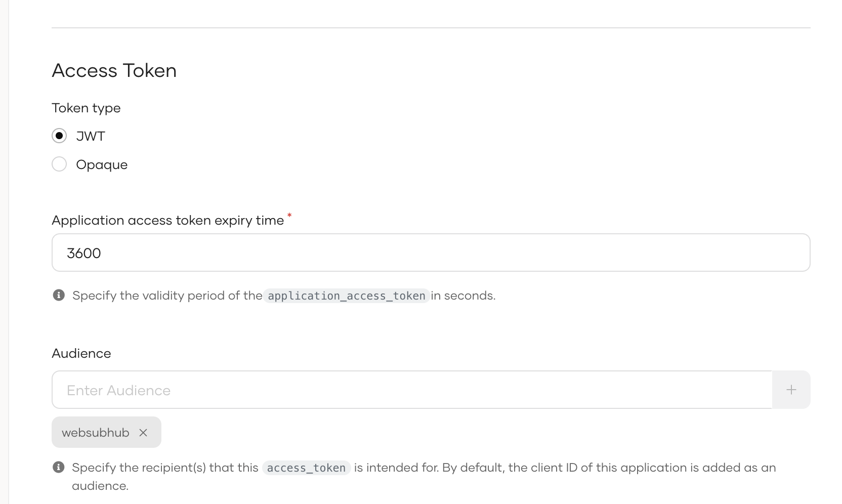Click into the Enter Audience input field
This screenshot has width=842, height=504.
pos(411,390)
